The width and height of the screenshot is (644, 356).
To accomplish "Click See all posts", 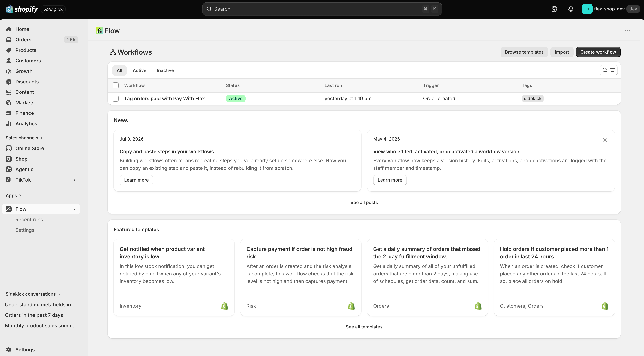I will click(x=364, y=203).
